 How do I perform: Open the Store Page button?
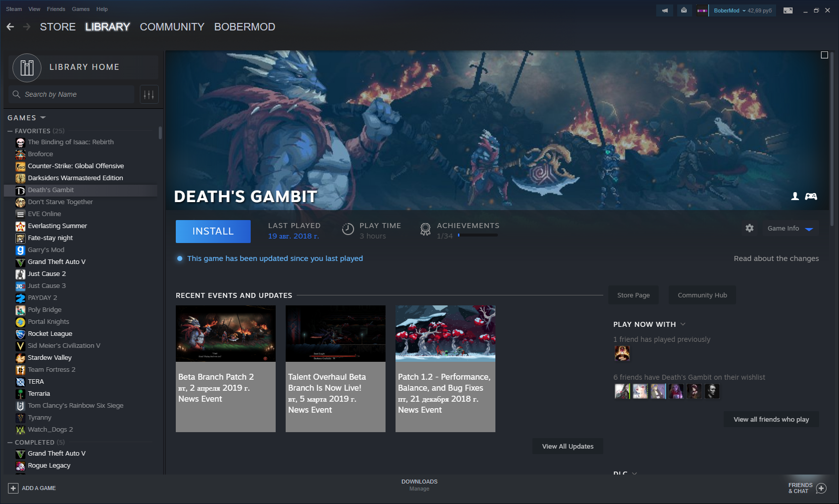click(633, 295)
